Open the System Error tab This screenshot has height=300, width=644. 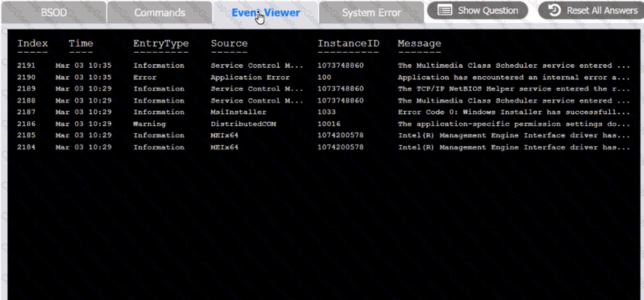(371, 12)
